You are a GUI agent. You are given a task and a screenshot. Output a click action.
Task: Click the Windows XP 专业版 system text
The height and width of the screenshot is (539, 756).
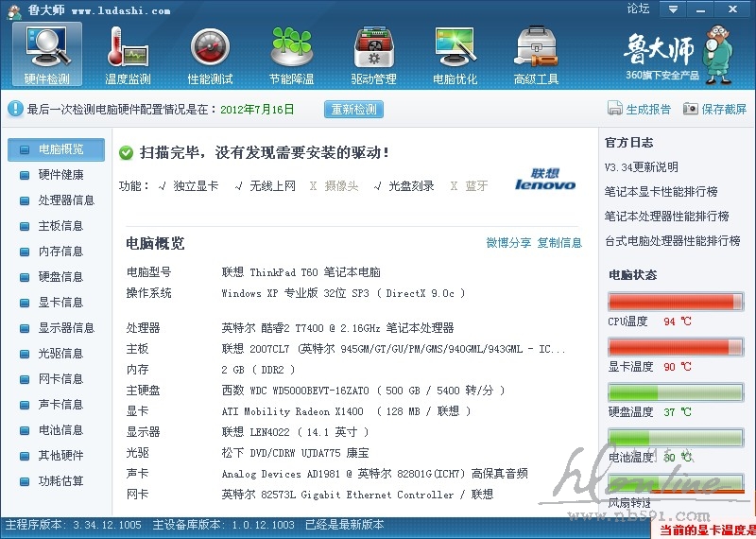(x=343, y=293)
